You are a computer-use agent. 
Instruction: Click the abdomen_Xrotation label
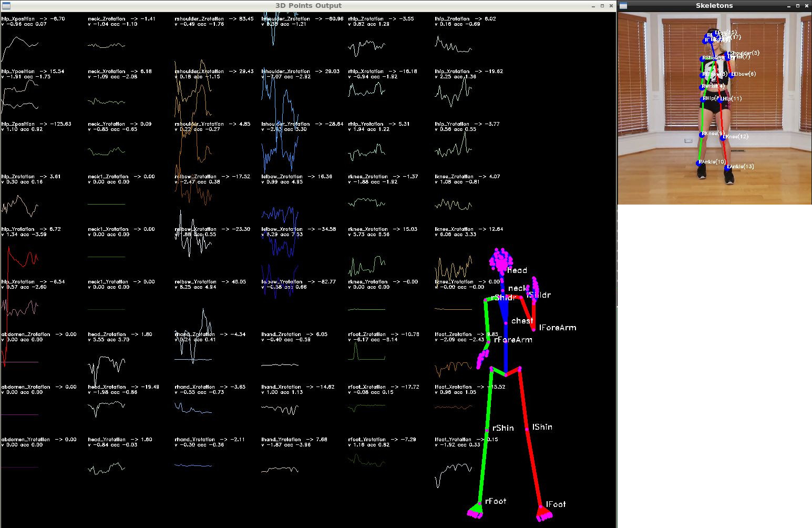[26, 387]
